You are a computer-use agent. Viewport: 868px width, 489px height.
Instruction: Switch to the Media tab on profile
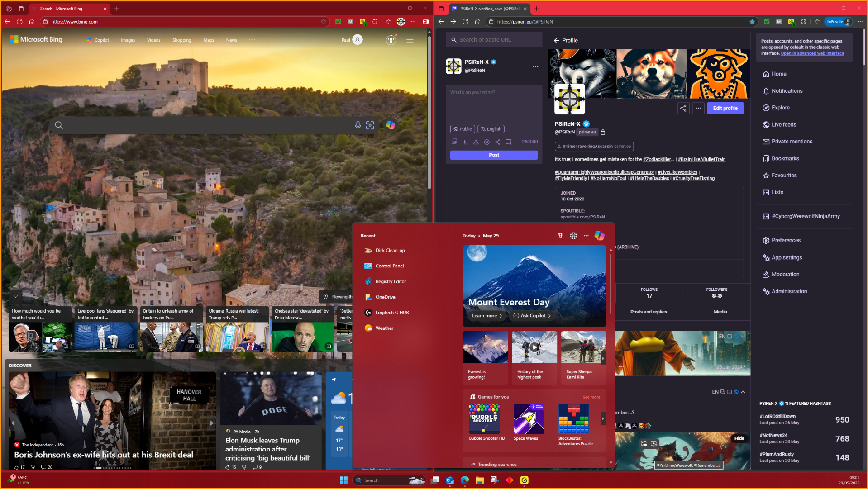tap(720, 312)
